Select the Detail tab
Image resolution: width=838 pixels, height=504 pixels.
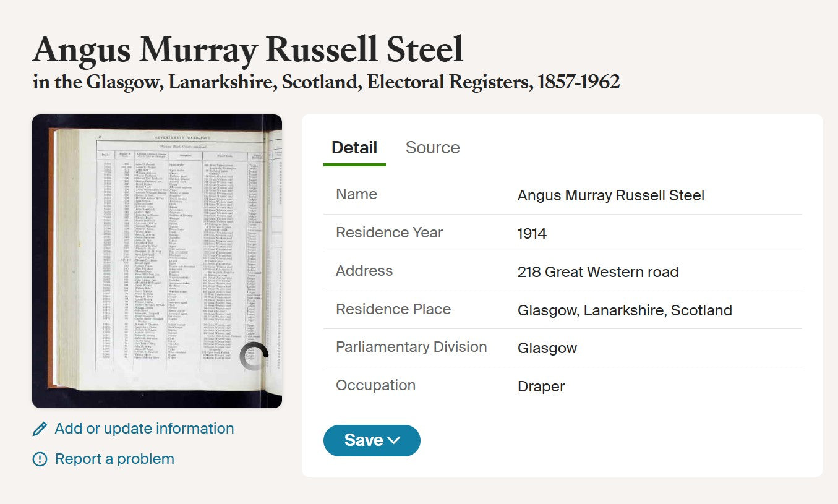[354, 148]
